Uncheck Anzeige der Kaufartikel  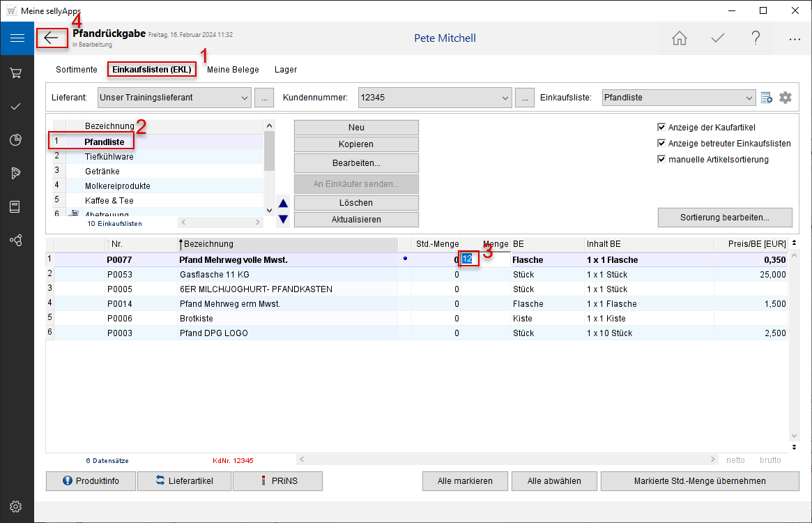[661, 128]
